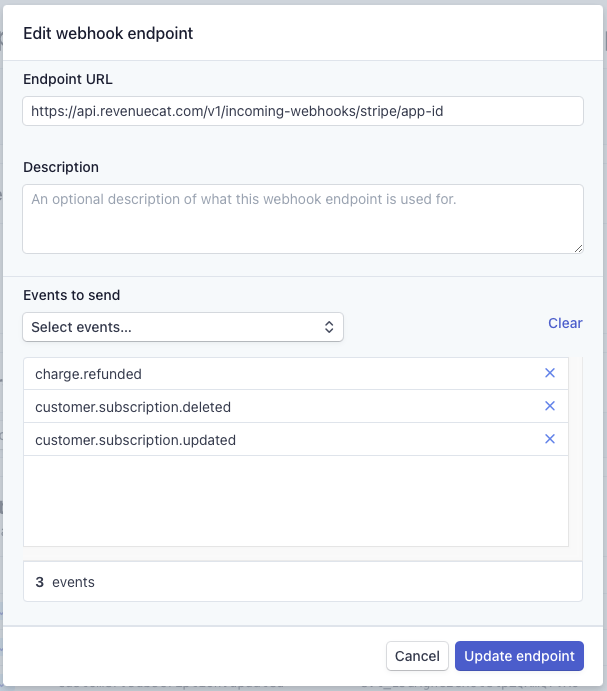Screen dimensions: 607x691
Task: Remove the customer.subscription.deleted event
Action: tap(549, 406)
